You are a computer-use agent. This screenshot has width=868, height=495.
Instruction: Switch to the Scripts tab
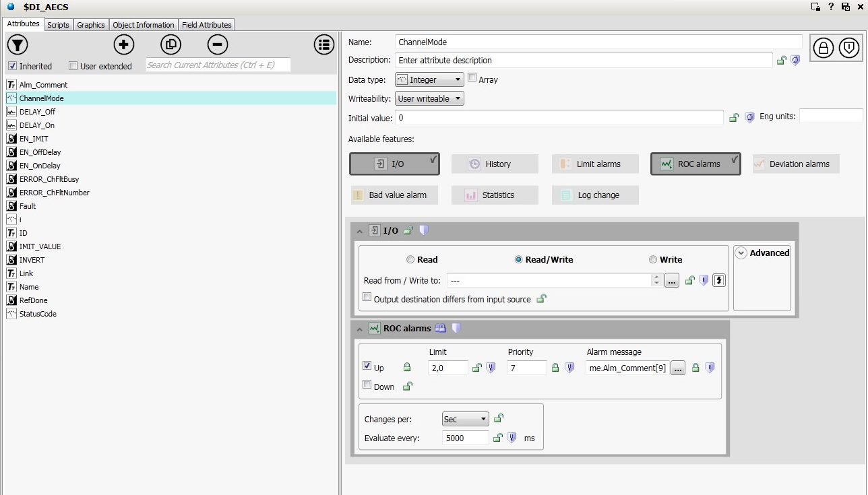pos(58,25)
